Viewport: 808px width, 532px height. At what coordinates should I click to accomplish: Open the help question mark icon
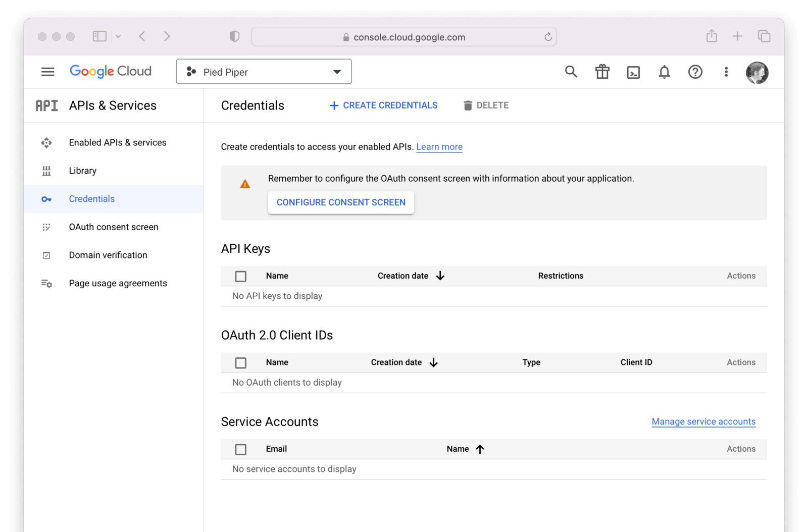pyautogui.click(x=695, y=72)
